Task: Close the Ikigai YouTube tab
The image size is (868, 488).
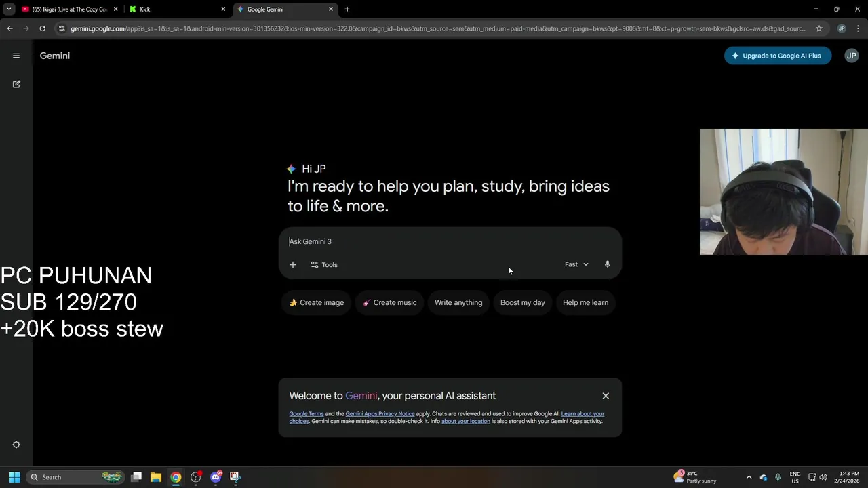Action: point(115,9)
